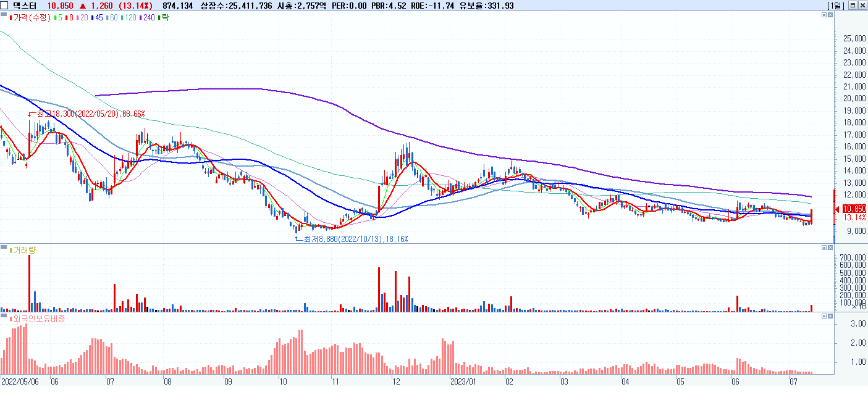The image size is (868, 400).
Task: Click the 13.14% change tag on axis
Action: pos(855,217)
